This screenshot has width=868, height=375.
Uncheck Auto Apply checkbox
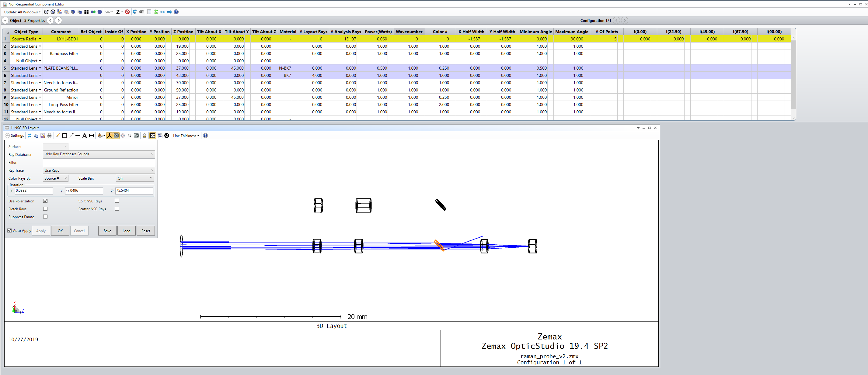[9, 231]
